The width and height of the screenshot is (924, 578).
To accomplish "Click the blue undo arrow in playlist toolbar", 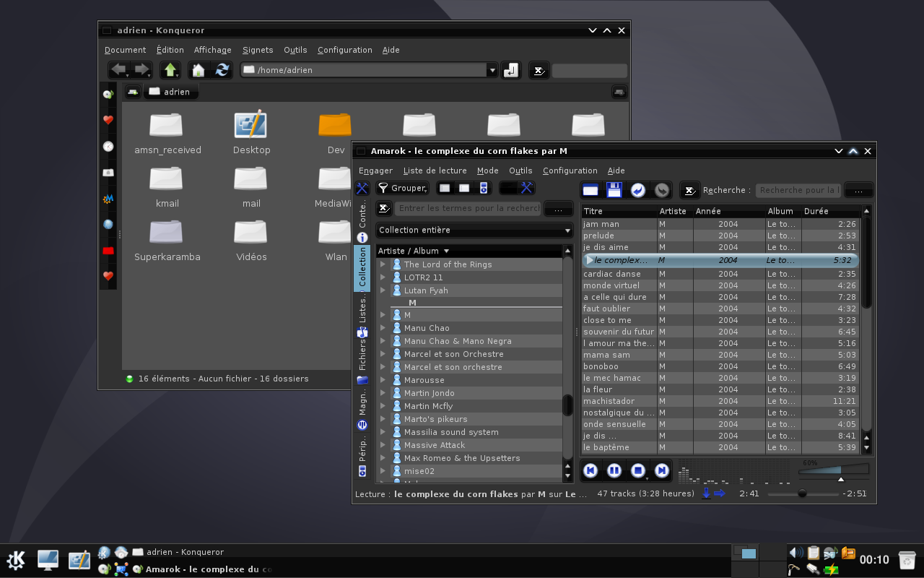I will coord(638,190).
